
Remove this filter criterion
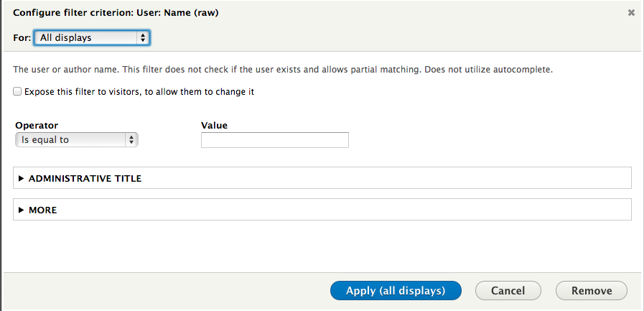[x=591, y=291]
